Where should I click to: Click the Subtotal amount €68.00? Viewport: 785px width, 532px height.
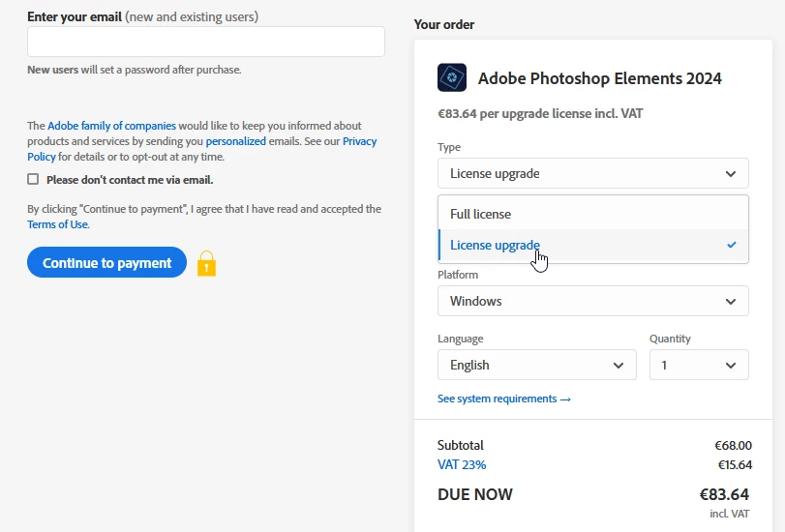tap(733, 445)
